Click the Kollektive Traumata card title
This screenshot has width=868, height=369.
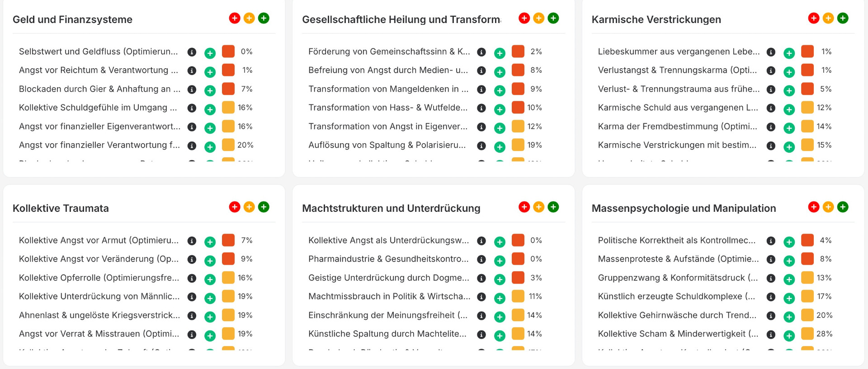61,208
